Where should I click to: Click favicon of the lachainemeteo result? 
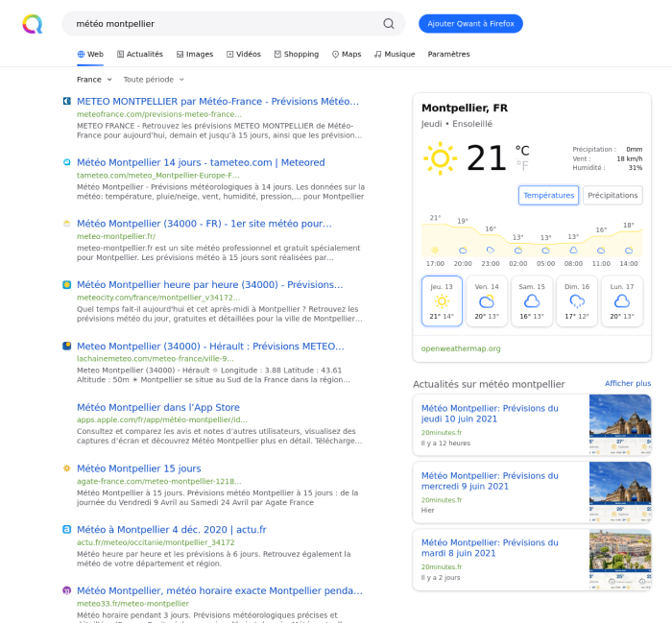tap(67, 346)
